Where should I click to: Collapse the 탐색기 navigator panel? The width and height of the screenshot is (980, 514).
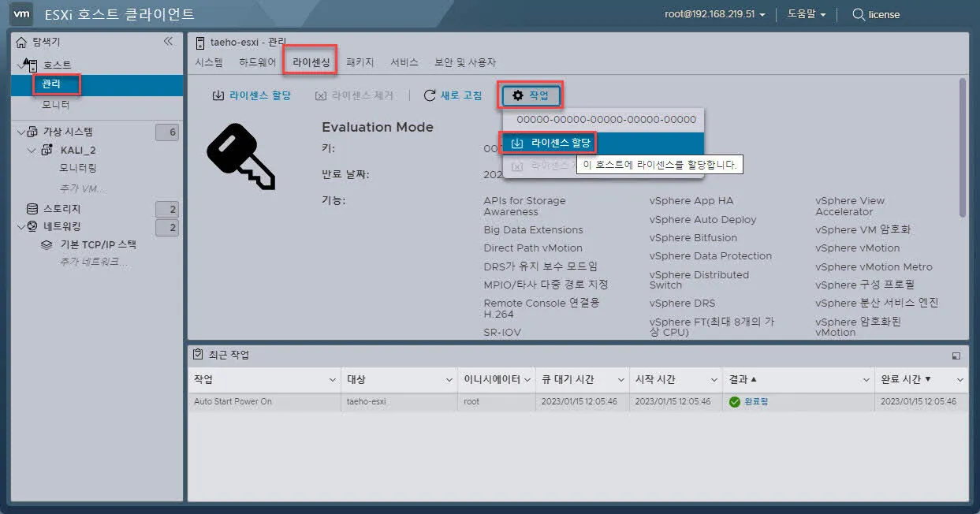pos(168,42)
